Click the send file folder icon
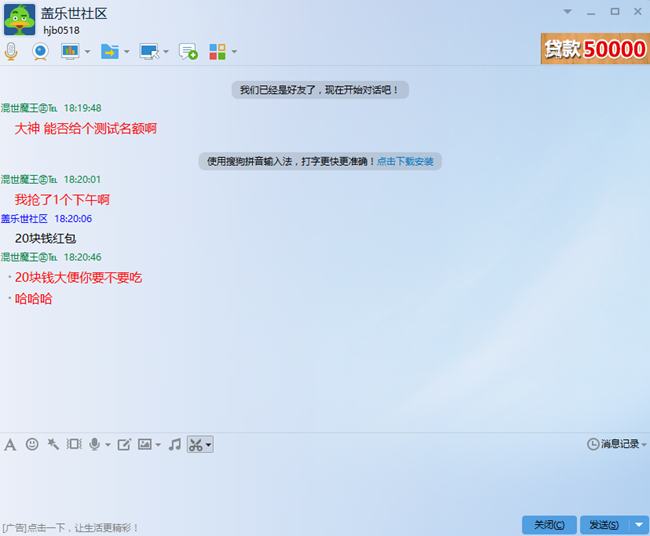The width and height of the screenshot is (650, 536). 109,51
